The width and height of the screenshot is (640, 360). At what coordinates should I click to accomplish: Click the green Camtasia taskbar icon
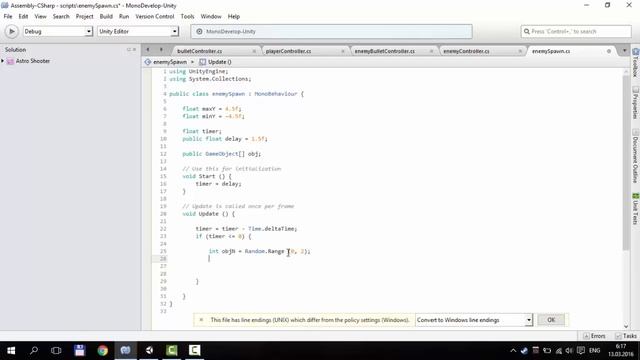[x=172, y=351]
